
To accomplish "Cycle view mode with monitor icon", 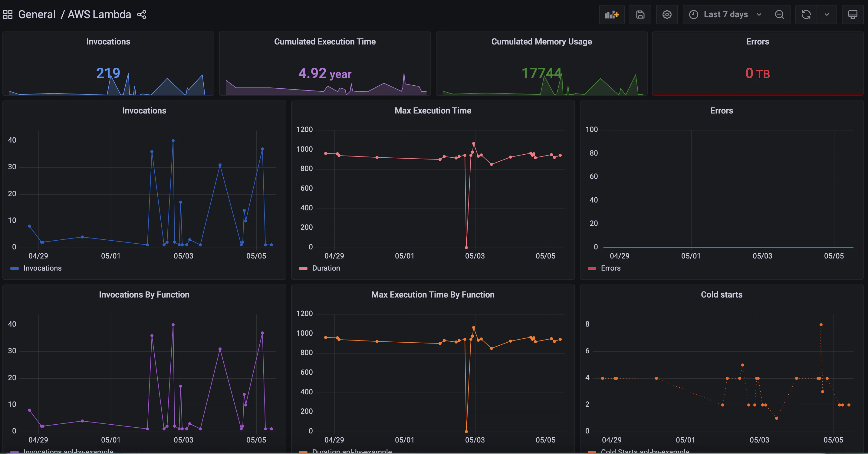I will [853, 15].
